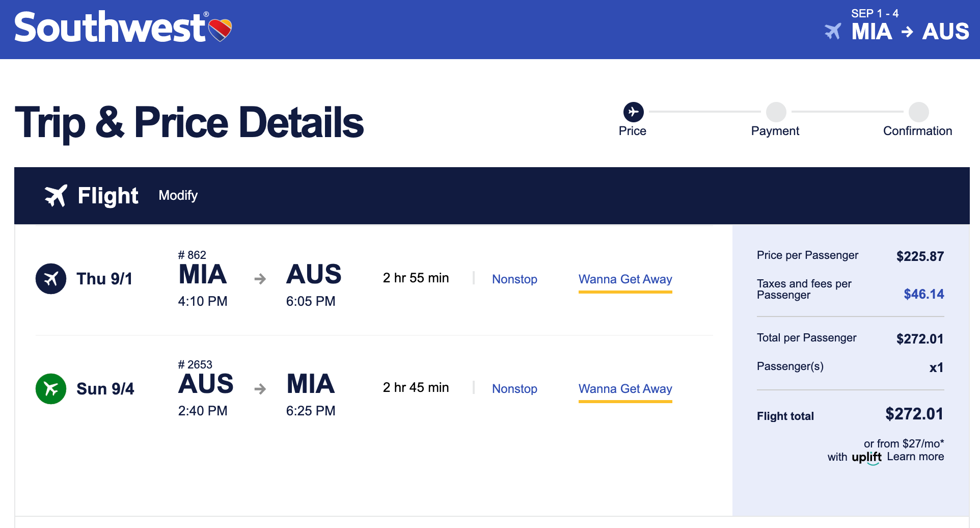Click the arrow between MIA and AUS departure
Image resolution: width=980 pixels, height=528 pixels.
tap(260, 279)
